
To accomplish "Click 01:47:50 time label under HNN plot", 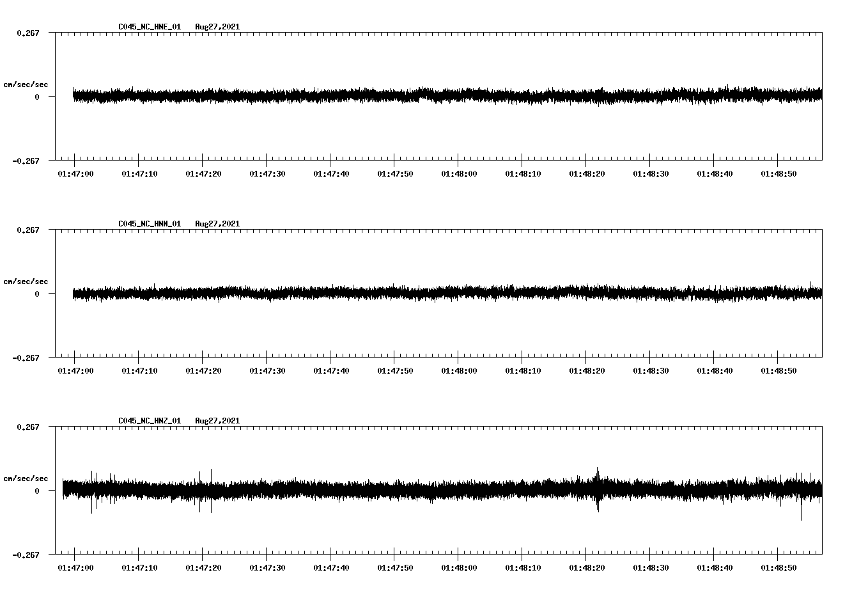I will pyautogui.click(x=395, y=370).
